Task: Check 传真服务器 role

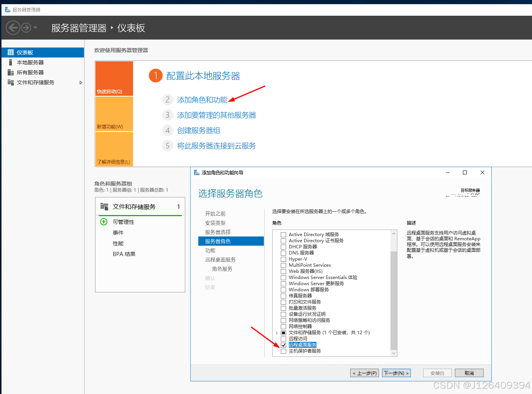Action: [x=283, y=296]
